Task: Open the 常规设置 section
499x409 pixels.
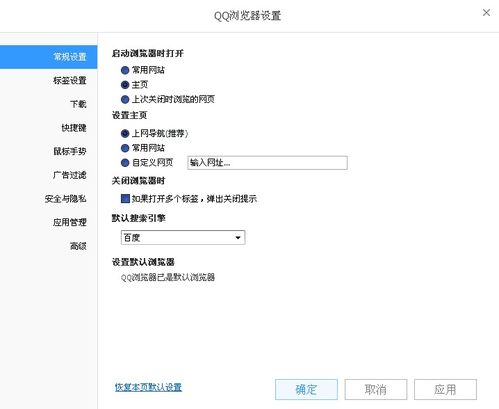Action: (49, 57)
